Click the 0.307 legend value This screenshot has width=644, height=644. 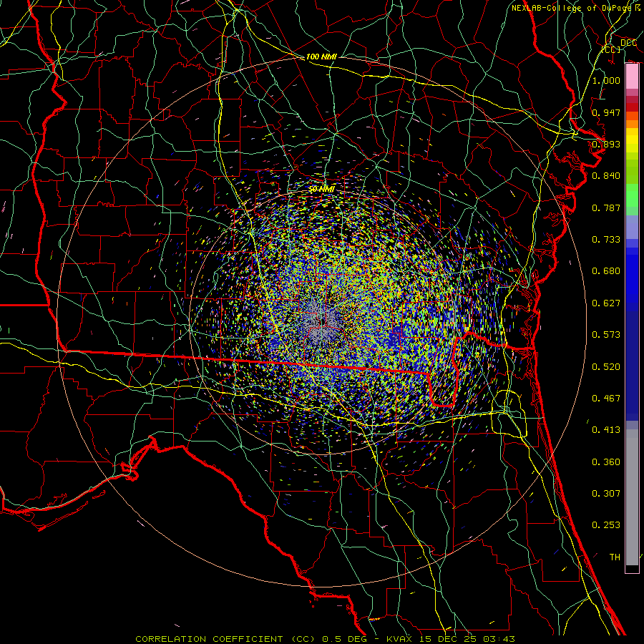606,494
